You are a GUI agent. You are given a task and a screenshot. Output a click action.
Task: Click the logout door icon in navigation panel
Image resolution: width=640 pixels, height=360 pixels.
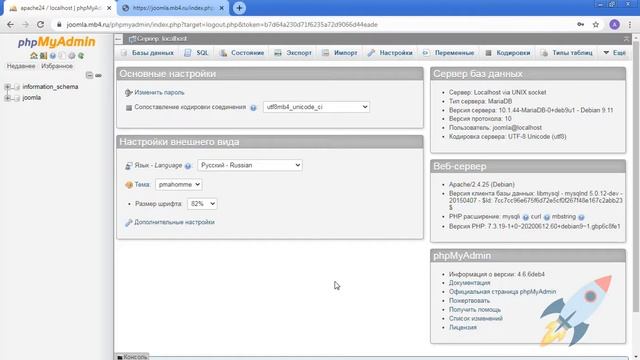[43, 56]
